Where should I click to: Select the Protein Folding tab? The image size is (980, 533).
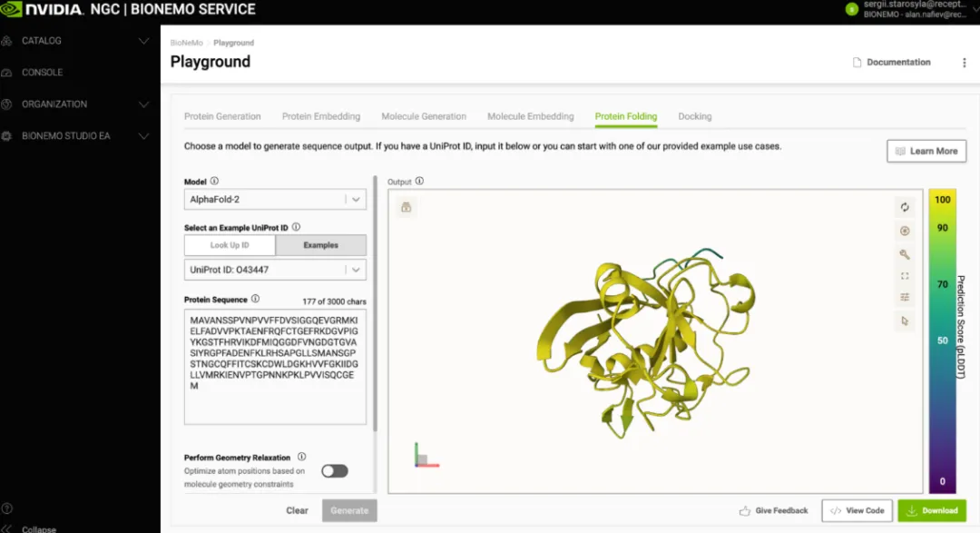(x=625, y=116)
